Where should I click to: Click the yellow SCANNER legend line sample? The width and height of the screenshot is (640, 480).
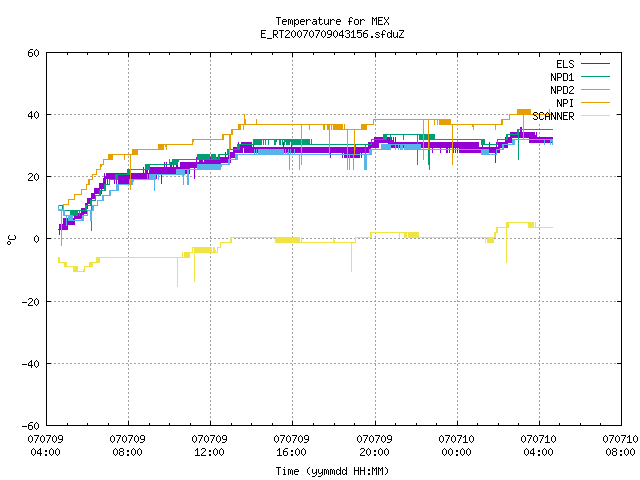coord(595,116)
